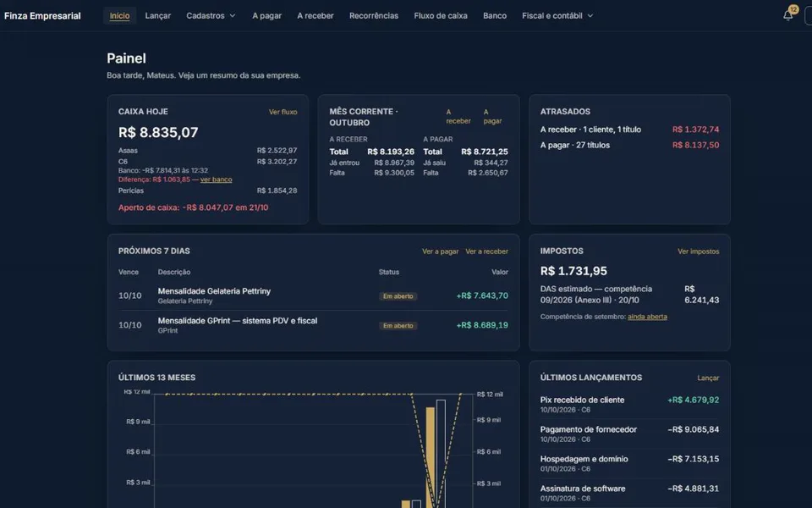Click the Impostos total R$ 1.731,95
The image size is (812, 508).
pos(573,271)
